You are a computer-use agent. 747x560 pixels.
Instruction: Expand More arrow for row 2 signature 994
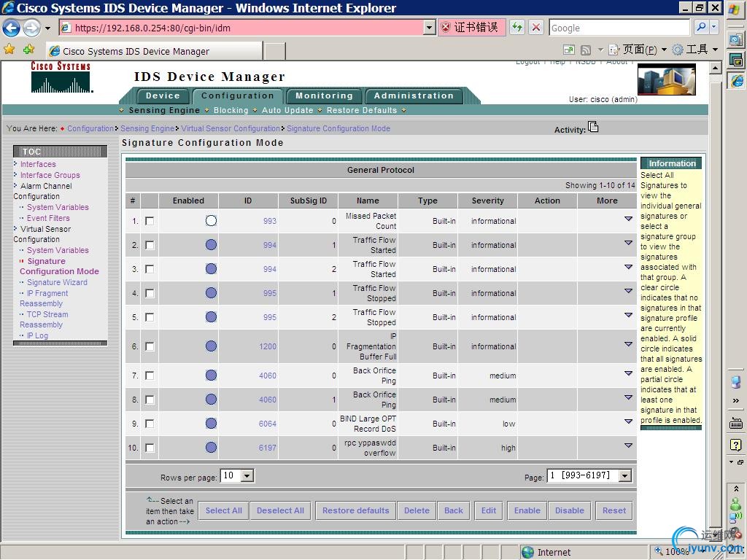(x=628, y=242)
